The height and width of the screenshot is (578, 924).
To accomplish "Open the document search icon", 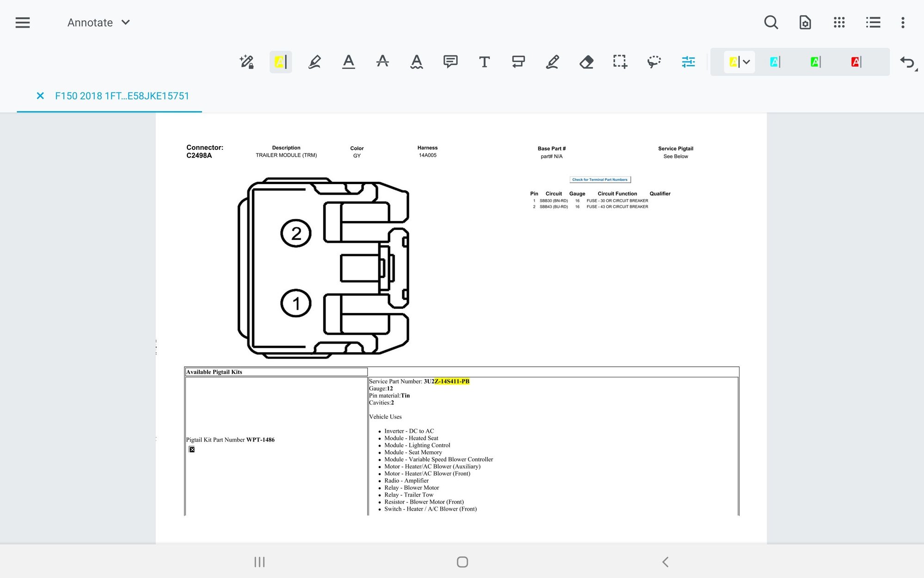I will tap(771, 22).
